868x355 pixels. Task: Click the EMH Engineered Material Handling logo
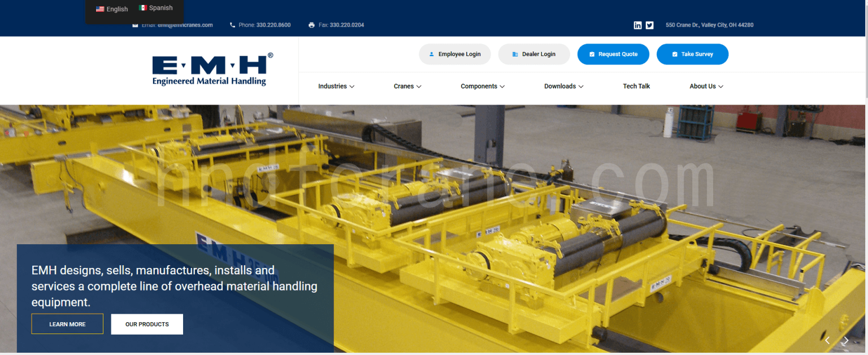pyautogui.click(x=211, y=70)
